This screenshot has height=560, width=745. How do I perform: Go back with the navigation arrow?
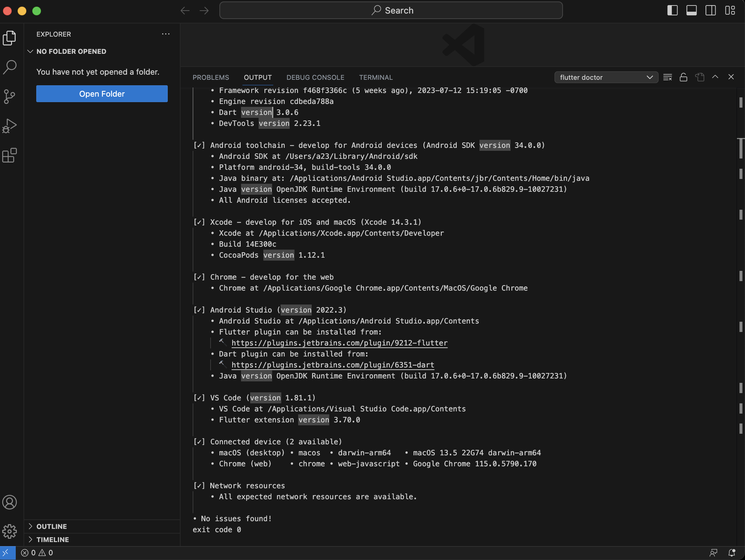pyautogui.click(x=185, y=11)
